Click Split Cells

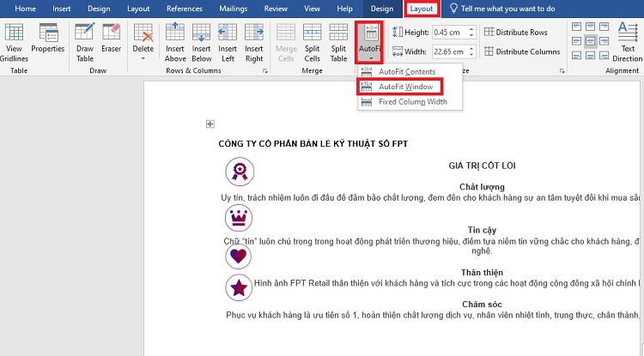(313, 43)
